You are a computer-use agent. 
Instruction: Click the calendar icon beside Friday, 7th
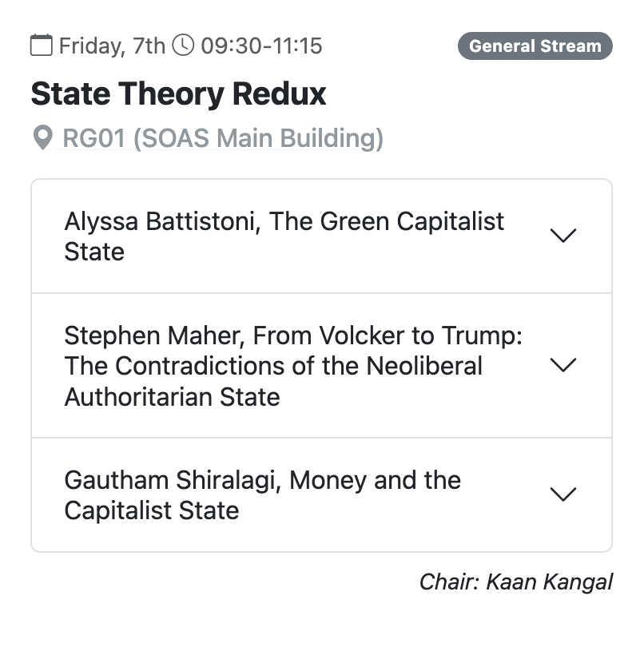[41, 46]
